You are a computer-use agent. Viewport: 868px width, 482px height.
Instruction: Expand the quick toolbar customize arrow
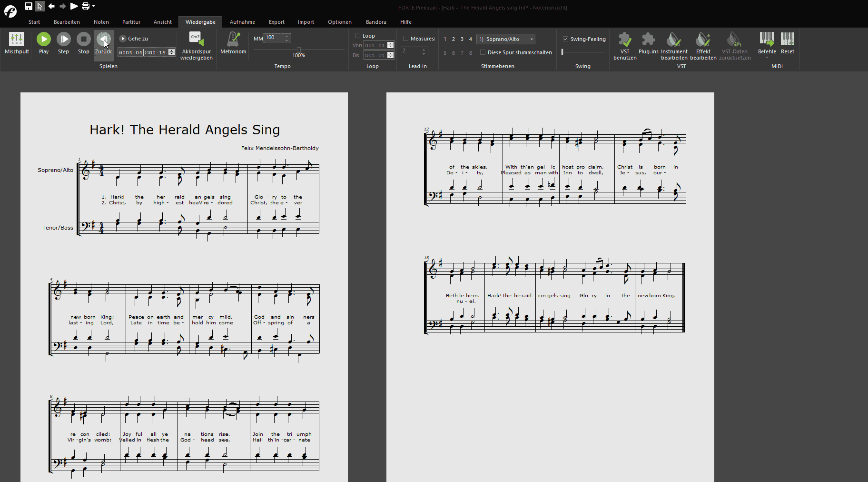pos(94,6)
